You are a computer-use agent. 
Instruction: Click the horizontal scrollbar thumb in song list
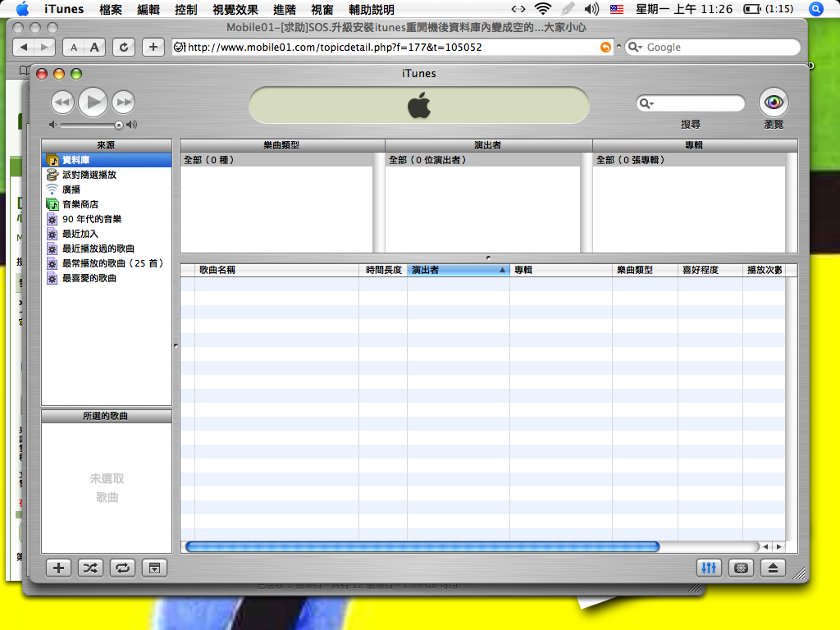tap(422, 546)
